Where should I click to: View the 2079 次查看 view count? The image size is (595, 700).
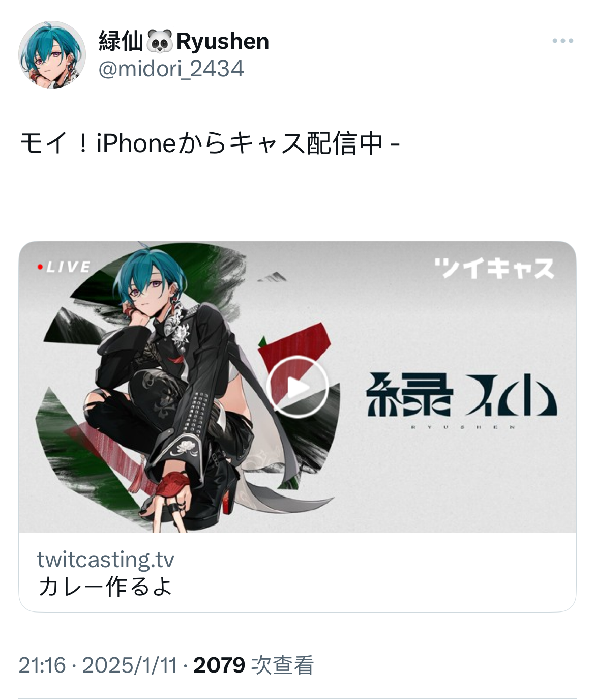click(x=253, y=665)
